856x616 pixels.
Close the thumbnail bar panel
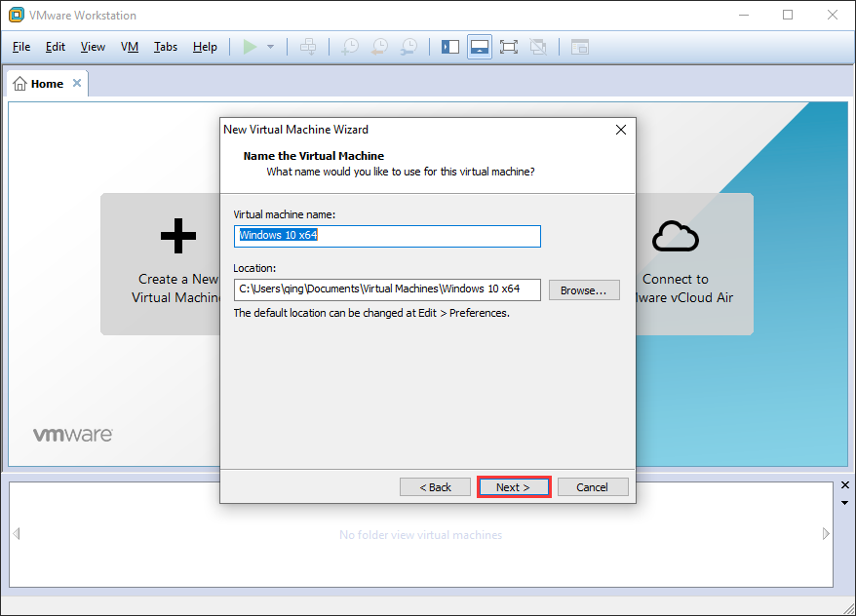[x=845, y=485]
